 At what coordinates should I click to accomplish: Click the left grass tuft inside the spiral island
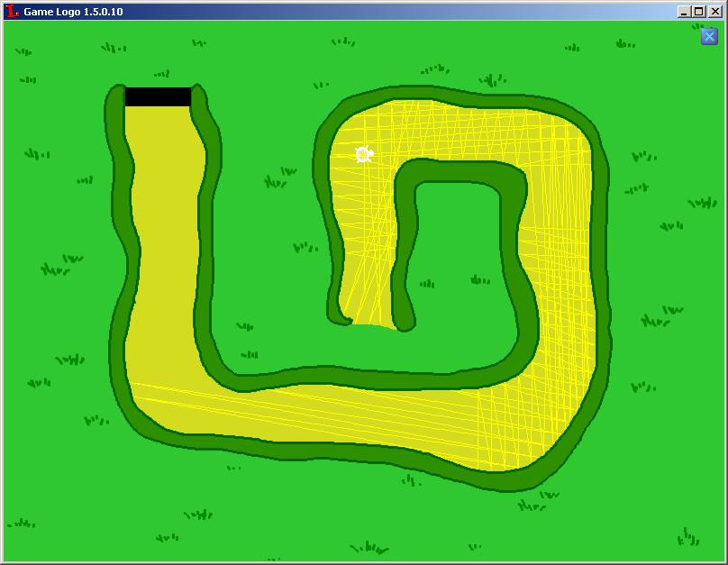427,284
